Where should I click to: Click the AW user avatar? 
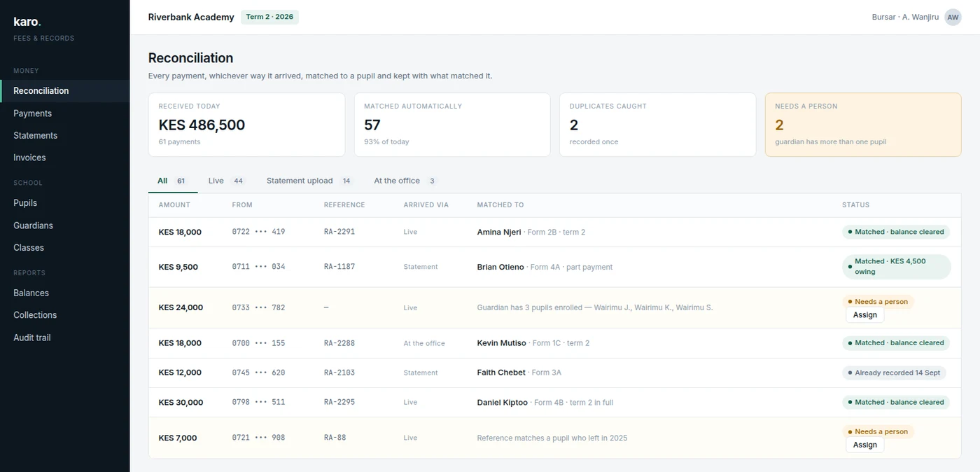pos(953,17)
